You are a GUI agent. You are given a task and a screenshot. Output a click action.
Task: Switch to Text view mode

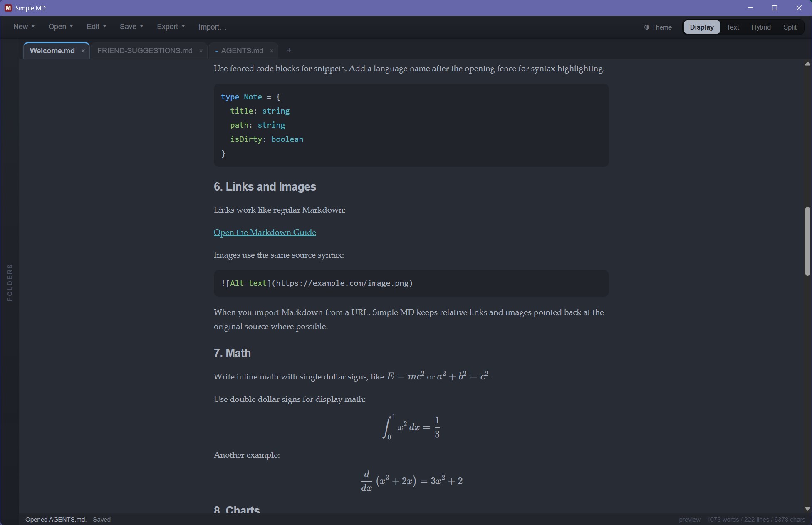coord(733,27)
